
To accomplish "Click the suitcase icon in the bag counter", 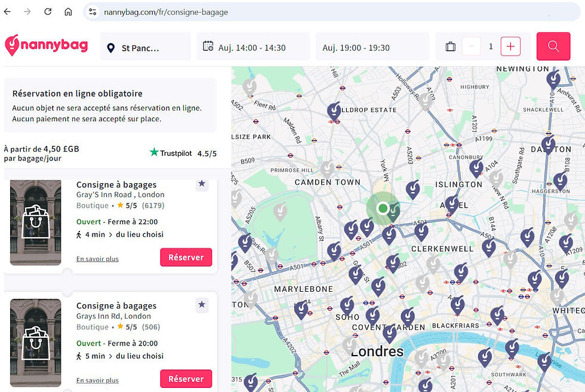I will (450, 45).
